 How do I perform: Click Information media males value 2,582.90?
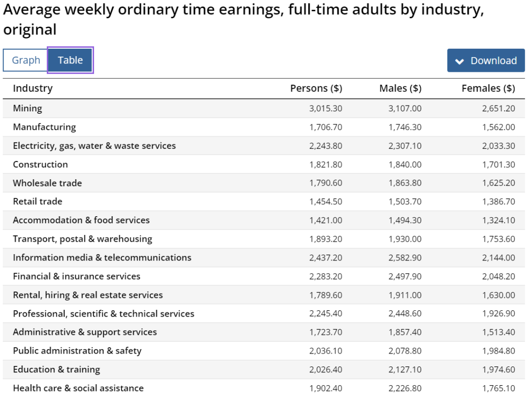pyautogui.click(x=405, y=258)
